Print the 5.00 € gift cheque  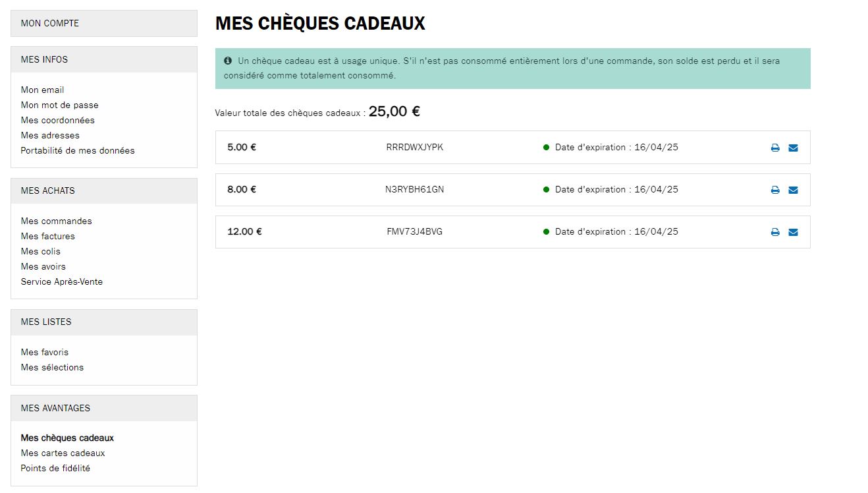click(x=775, y=148)
